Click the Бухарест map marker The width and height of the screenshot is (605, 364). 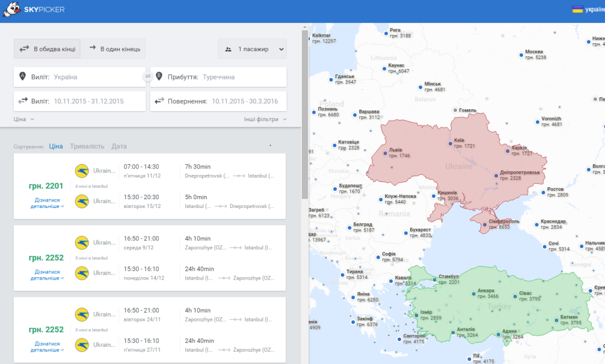[x=405, y=233]
